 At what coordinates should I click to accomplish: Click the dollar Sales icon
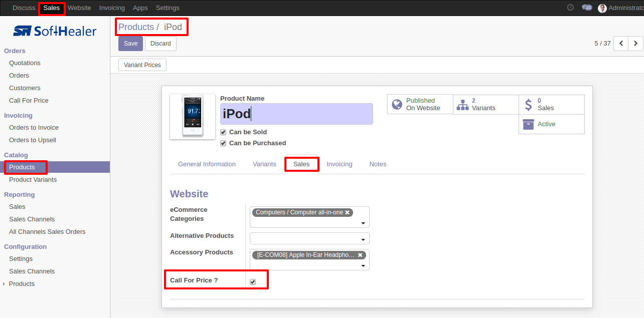pyautogui.click(x=528, y=104)
